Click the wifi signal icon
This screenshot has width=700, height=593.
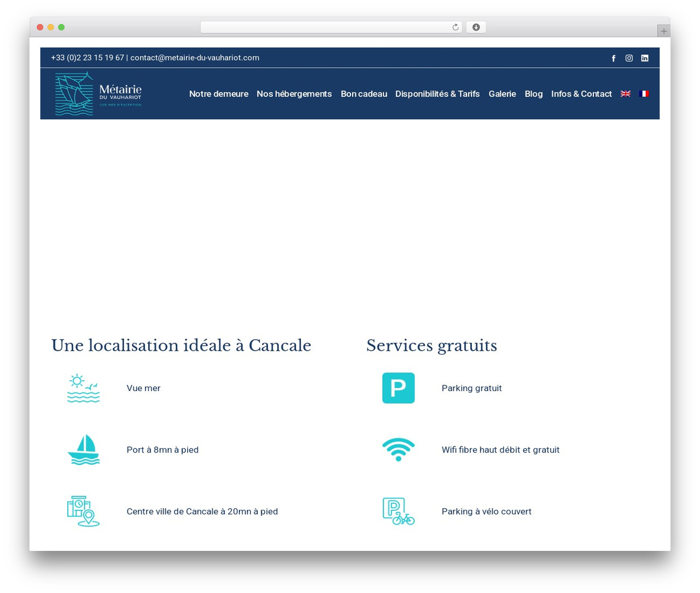click(398, 450)
